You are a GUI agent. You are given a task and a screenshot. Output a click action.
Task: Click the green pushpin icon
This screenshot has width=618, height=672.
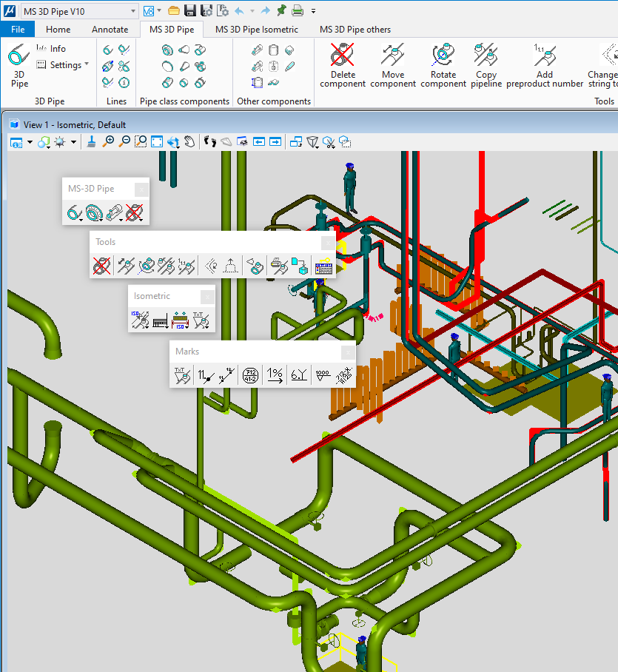[x=281, y=10]
